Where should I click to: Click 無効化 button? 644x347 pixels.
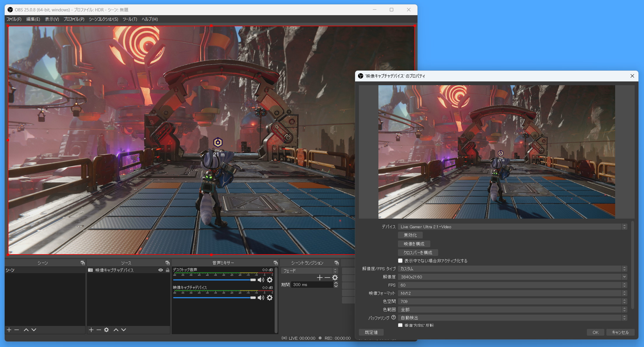click(410, 235)
